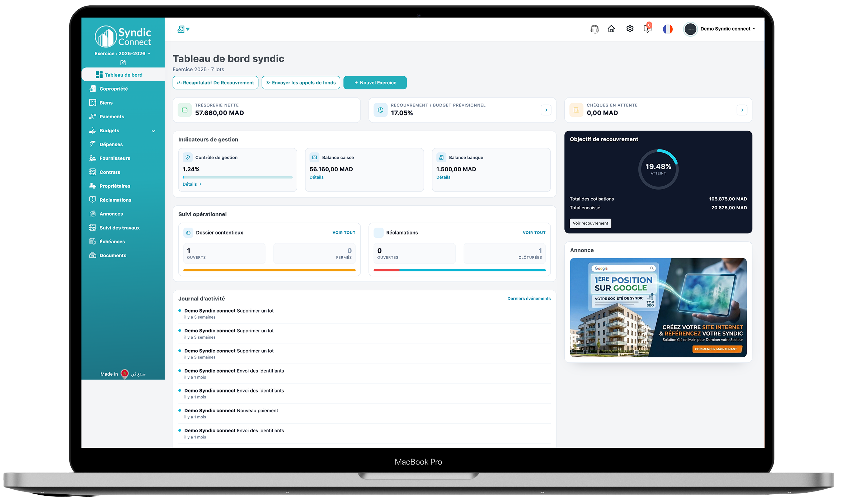Go to home via house icon

[611, 29]
